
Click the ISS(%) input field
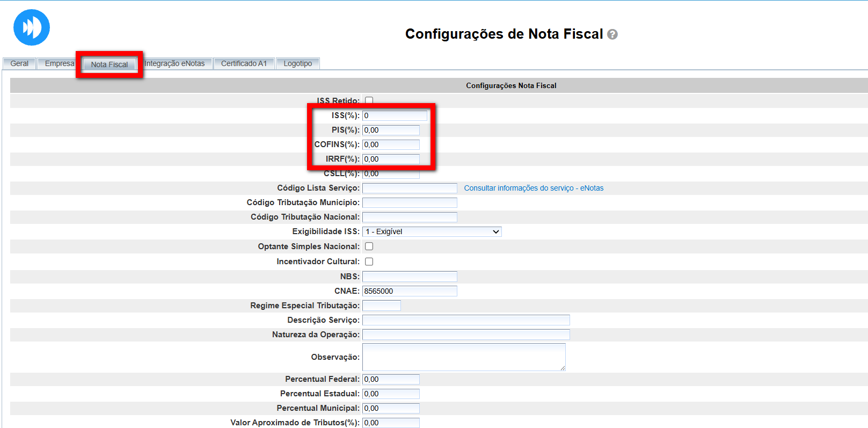click(395, 115)
